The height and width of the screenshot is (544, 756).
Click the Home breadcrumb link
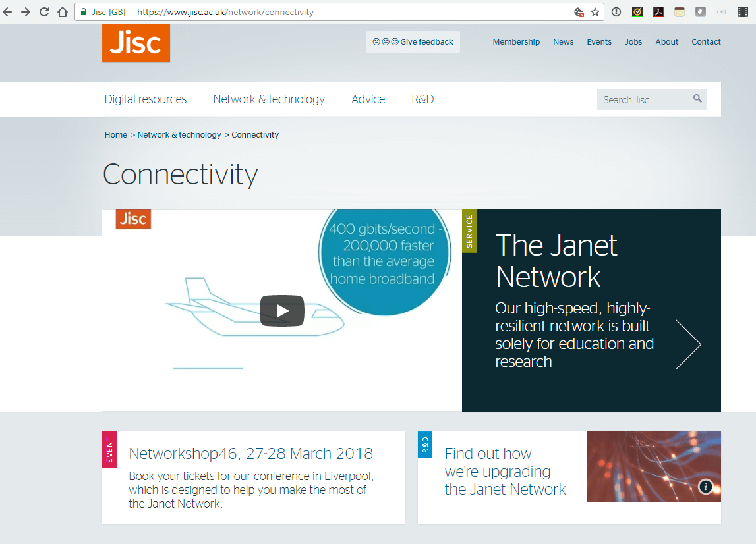(115, 134)
